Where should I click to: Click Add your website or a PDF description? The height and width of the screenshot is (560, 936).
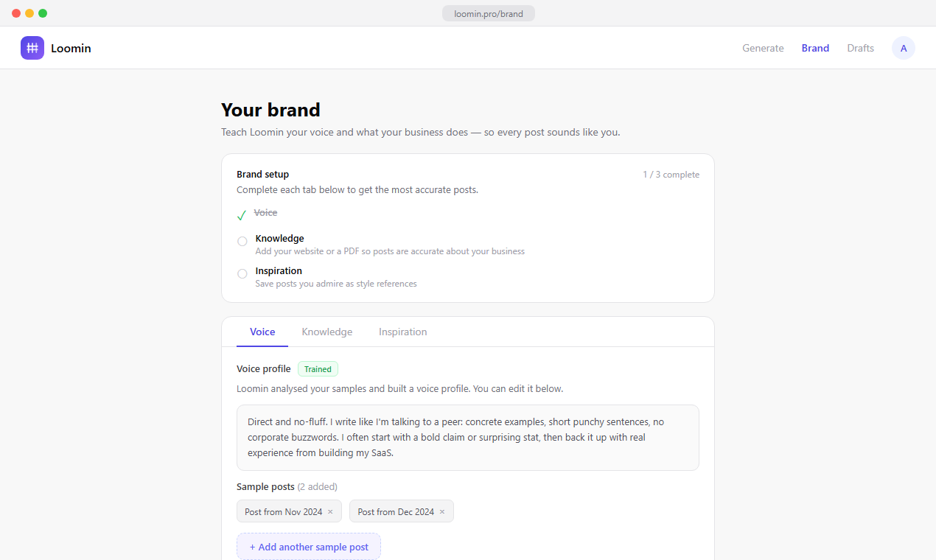[x=390, y=251]
